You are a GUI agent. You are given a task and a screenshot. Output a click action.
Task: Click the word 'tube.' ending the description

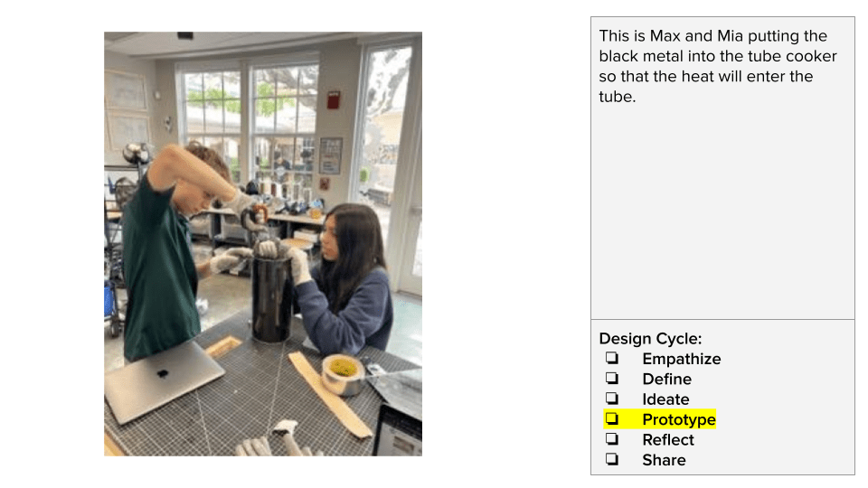tap(618, 97)
